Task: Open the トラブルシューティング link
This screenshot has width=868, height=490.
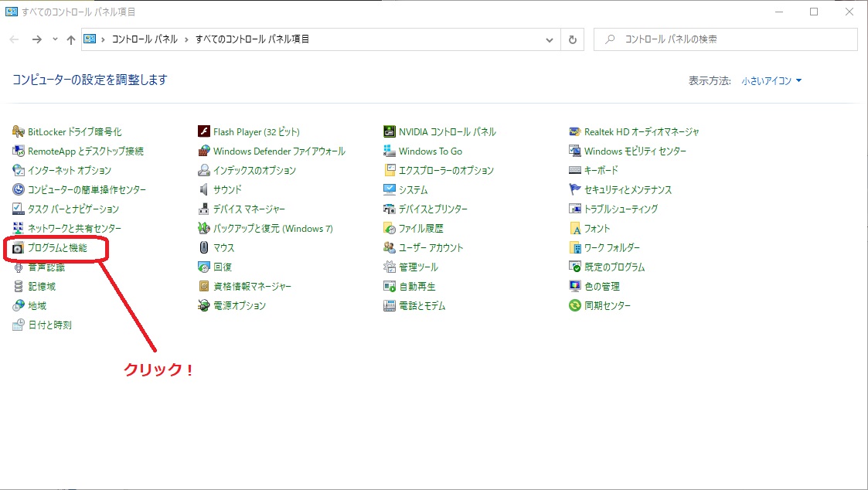Action: pyautogui.click(x=621, y=209)
